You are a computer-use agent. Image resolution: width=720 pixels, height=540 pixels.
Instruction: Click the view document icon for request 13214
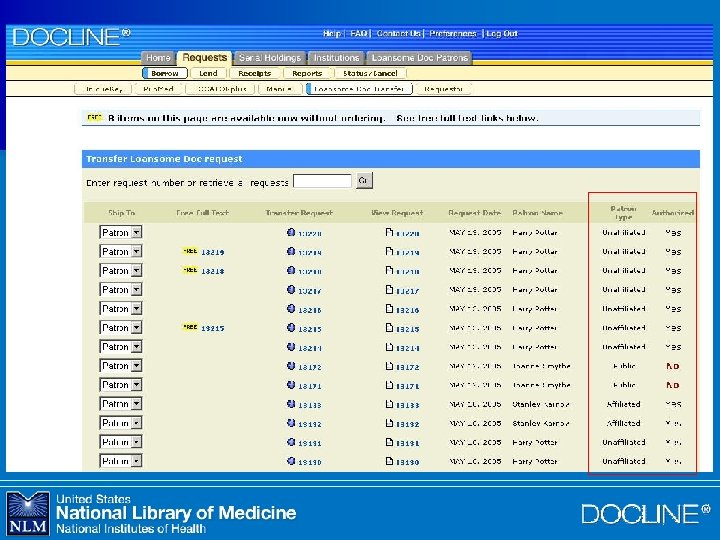coord(389,347)
